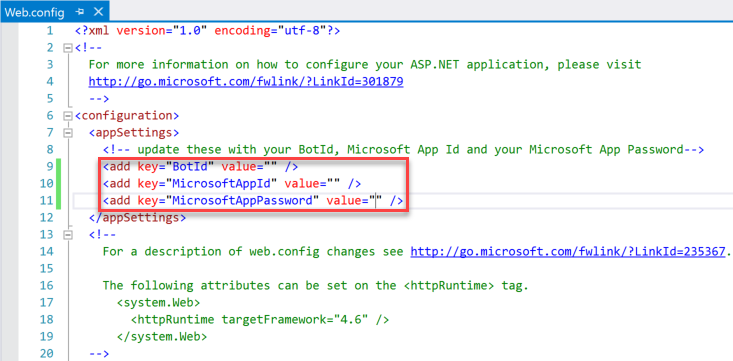Open the LinkId=301879 hyperlink
Screen dimensions: 733x361
246,82
